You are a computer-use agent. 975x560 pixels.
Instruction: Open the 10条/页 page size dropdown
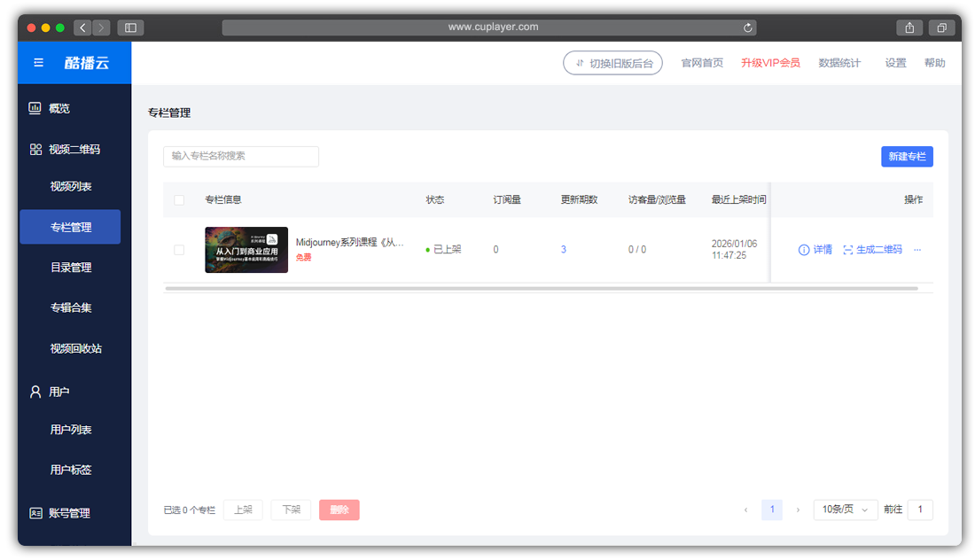point(845,509)
